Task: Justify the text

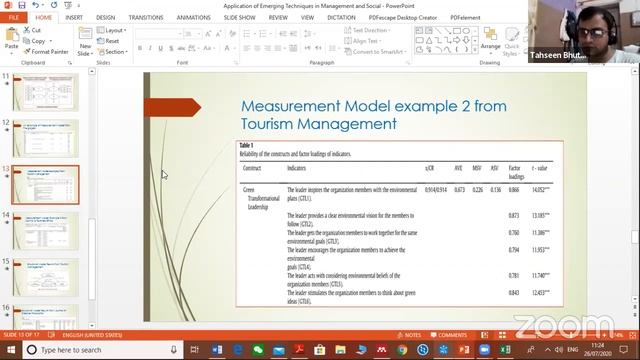Action: pos(278,48)
